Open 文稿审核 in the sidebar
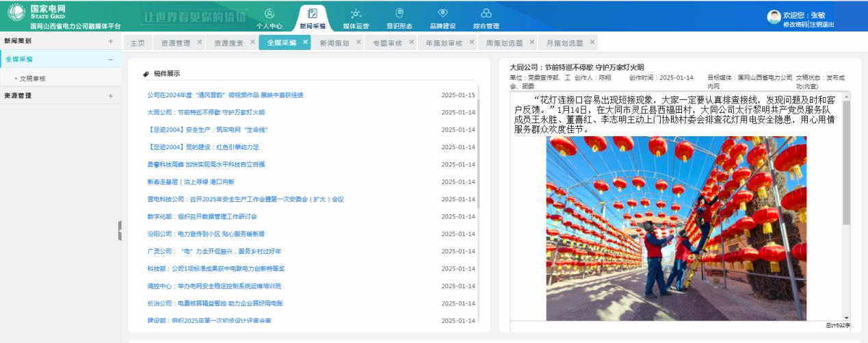 (x=32, y=79)
